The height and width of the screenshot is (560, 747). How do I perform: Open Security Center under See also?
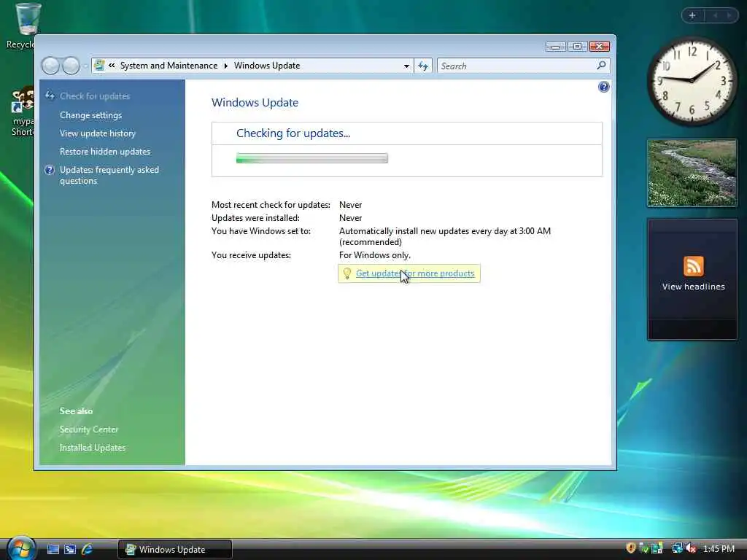point(88,429)
